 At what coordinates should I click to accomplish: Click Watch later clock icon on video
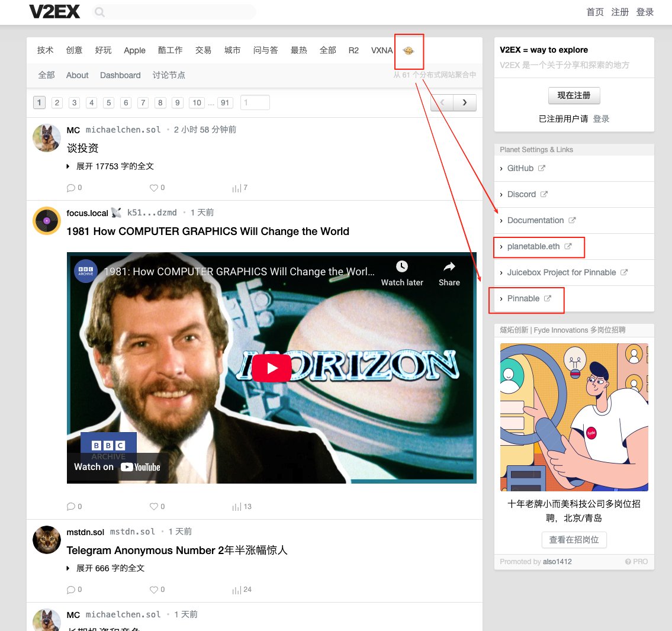402,266
